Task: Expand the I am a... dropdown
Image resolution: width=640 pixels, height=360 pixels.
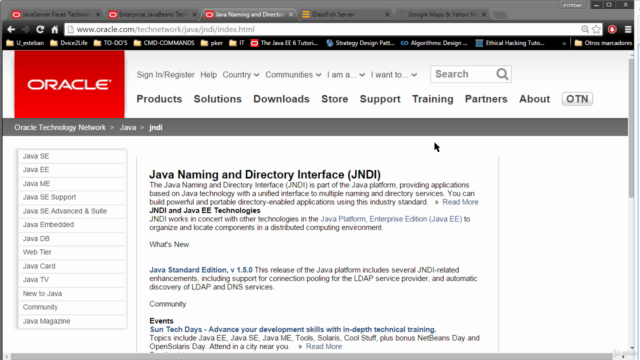Action: (346, 75)
